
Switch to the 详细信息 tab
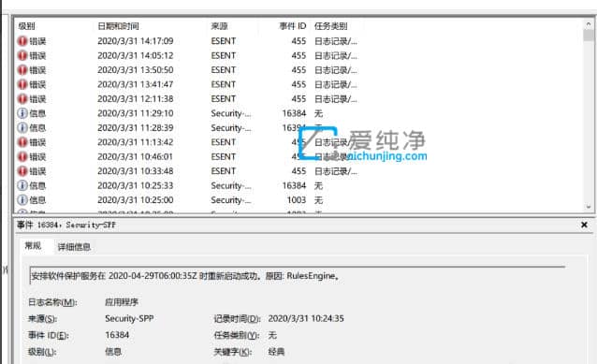tap(74, 247)
